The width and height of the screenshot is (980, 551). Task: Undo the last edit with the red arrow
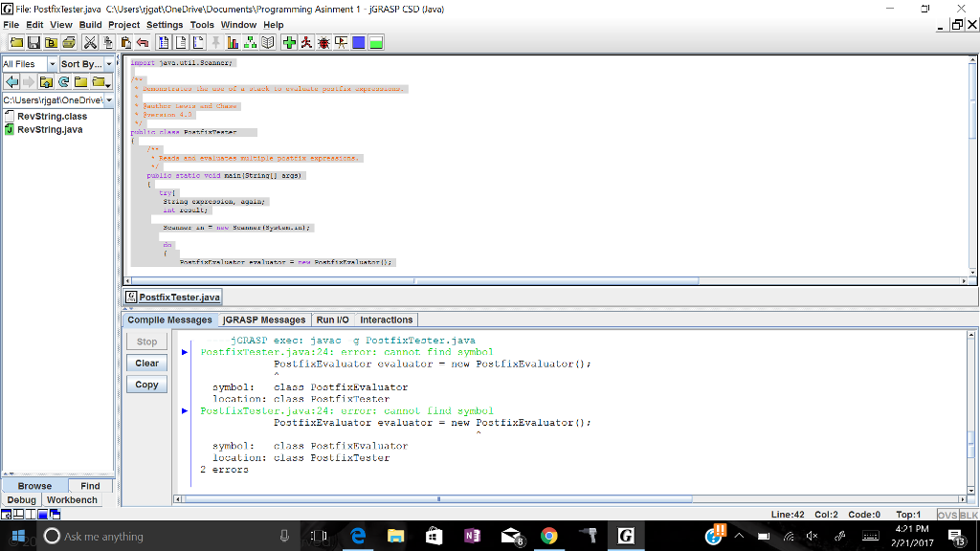click(x=143, y=42)
